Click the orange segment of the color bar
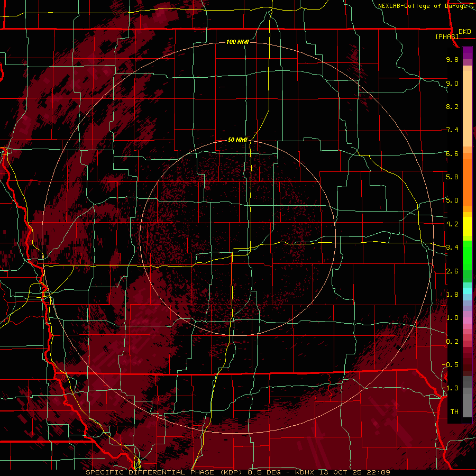The width and height of the screenshot is (476, 476). pos(467,182)
